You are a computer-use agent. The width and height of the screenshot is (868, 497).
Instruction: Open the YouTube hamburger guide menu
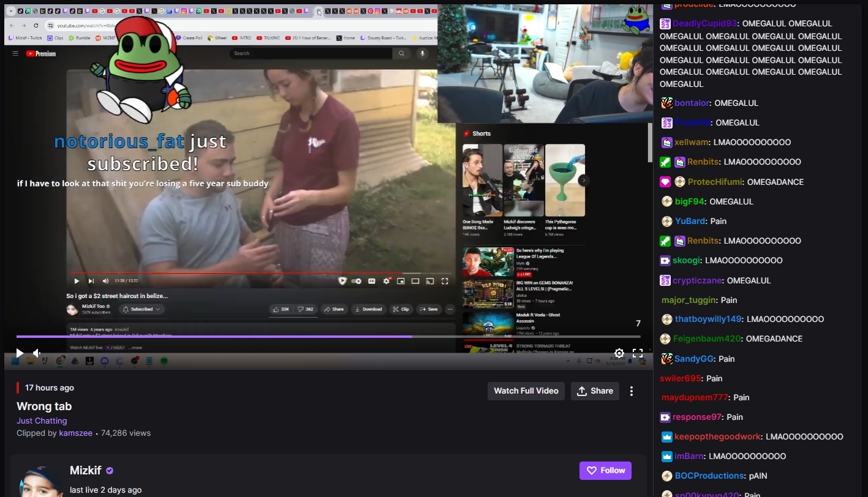[15, 53]
